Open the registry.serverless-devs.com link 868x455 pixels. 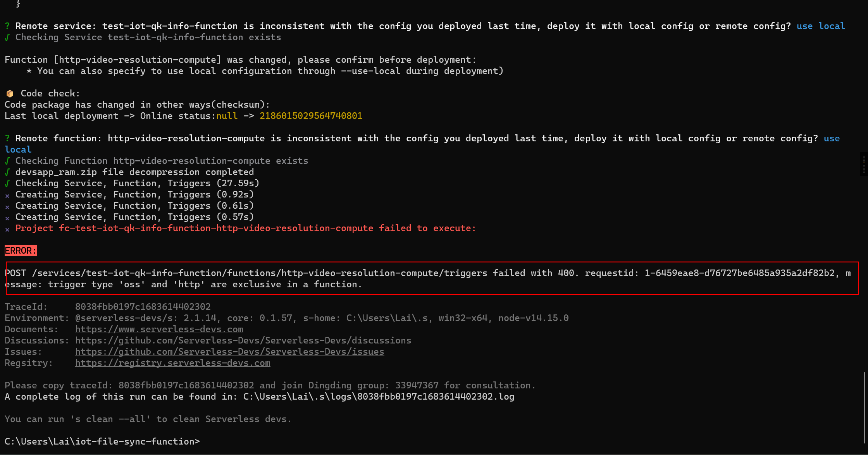tap(173, 363)
